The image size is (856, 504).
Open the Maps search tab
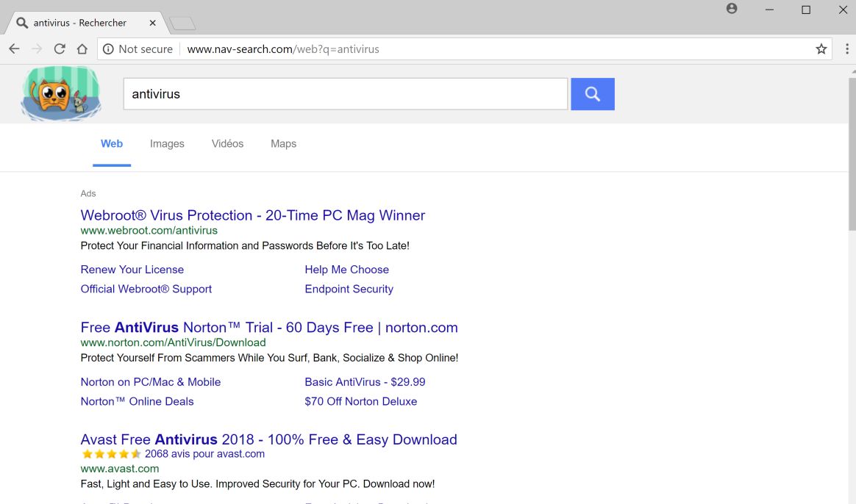tap(283, 144)
